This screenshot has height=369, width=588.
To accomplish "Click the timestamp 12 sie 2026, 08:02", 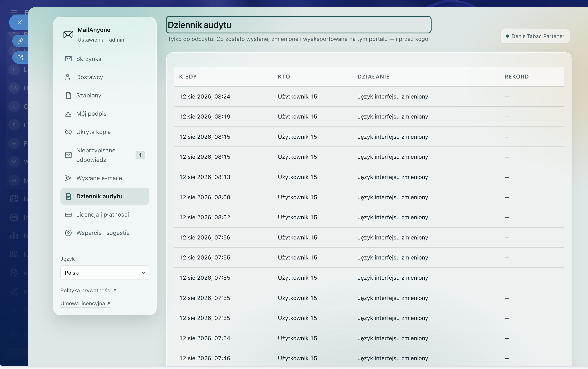I will [205, 217].
